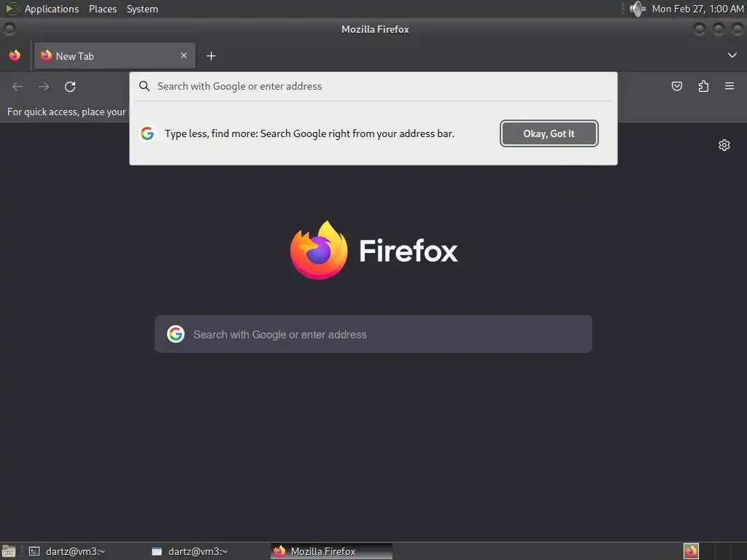The height and width of the screenshot is (560, 747).
Task: Click the Google icon in center search box
Action: click(x=176, y=334)
